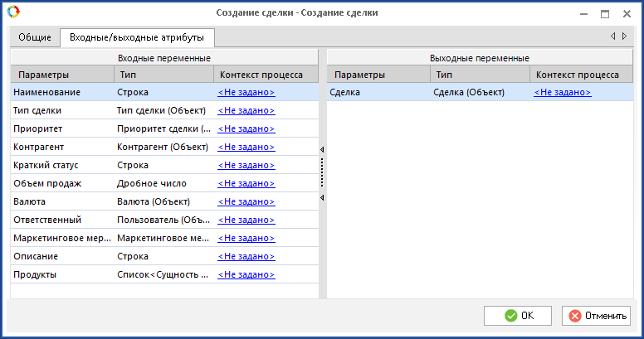Collapse panel using lower splitter arrow
The width and height of the screenshot is (644, 339).
(x=322, y=198)
